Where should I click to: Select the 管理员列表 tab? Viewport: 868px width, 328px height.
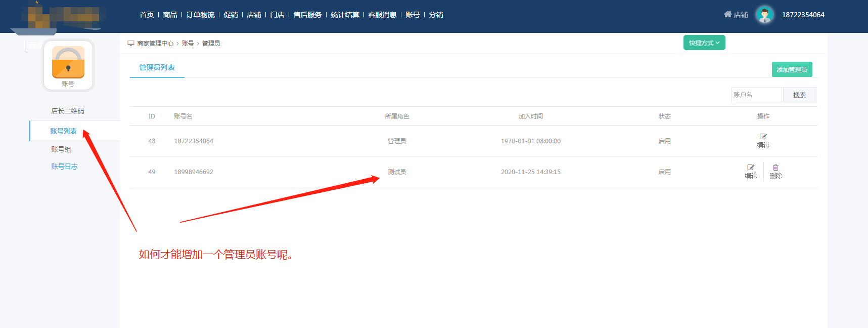157,67
